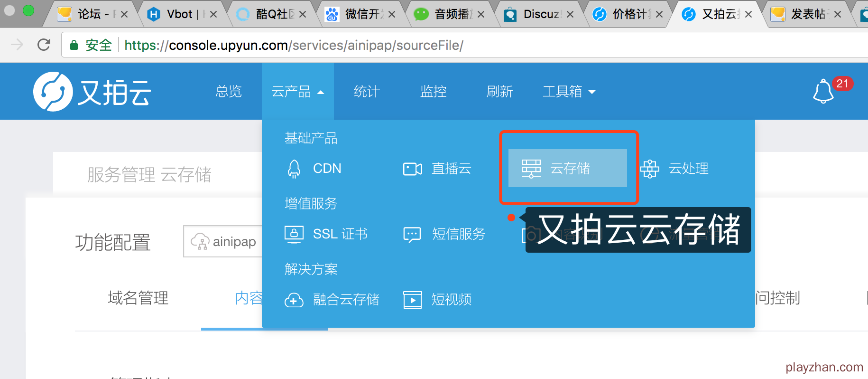Reload the page with browser refresh

click(44, 45)
